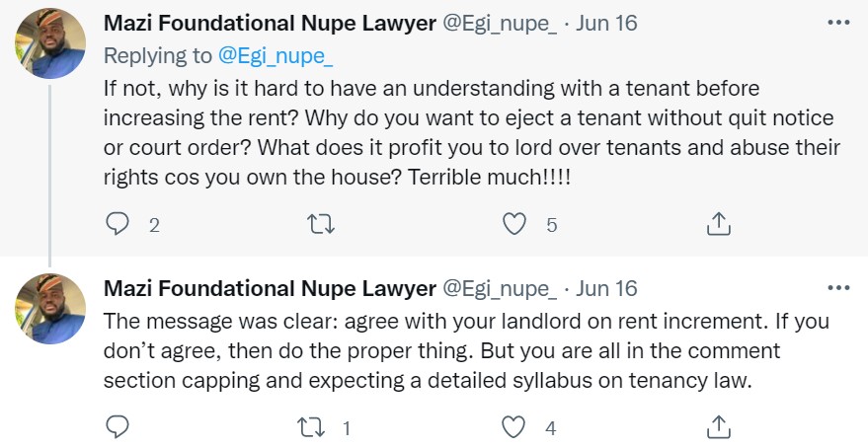
Task: Click the Jun 16 timestamp on first tweet
Action: pyautogui.click(x=605, y=22)
